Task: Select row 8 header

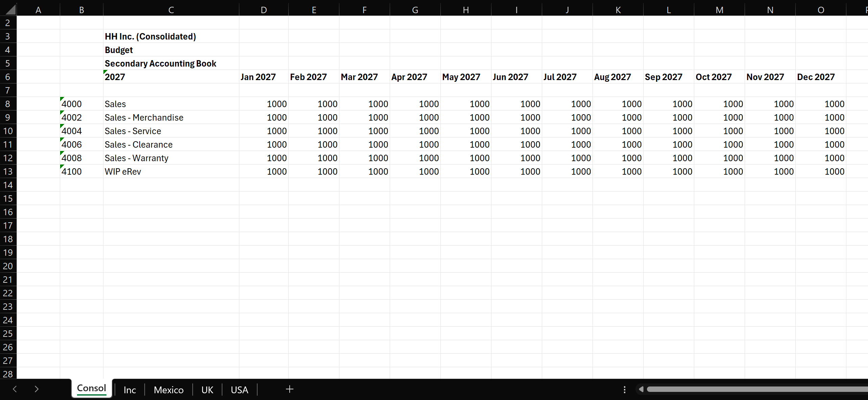Action: (x=8, y=104)
